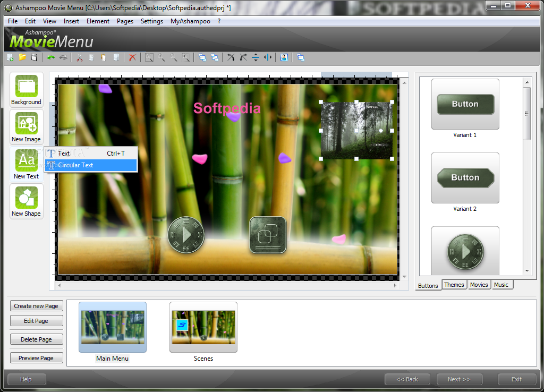Save the project with the disk icon
Screen dimensions: 544x392
coord(34,57)
